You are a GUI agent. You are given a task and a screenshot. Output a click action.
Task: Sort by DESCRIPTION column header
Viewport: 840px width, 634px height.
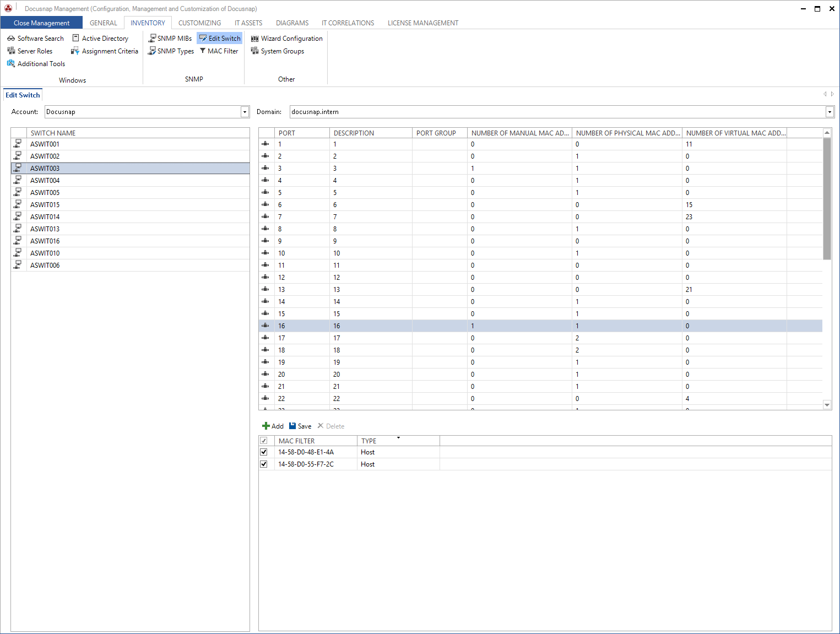[x=371, y=133]
